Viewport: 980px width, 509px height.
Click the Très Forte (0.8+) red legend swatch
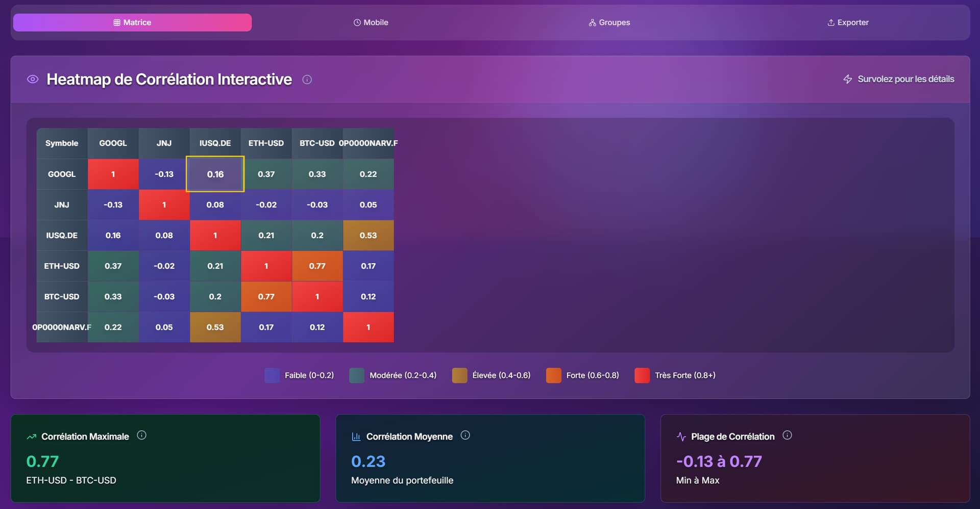coord(642,375)
